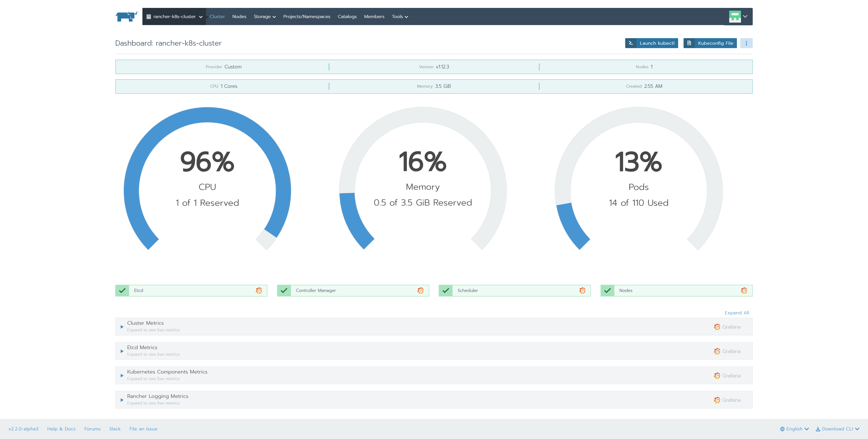Expand the Cluster Metrics section
Viewport: 868px width, 439px height.
pos(122,327)
